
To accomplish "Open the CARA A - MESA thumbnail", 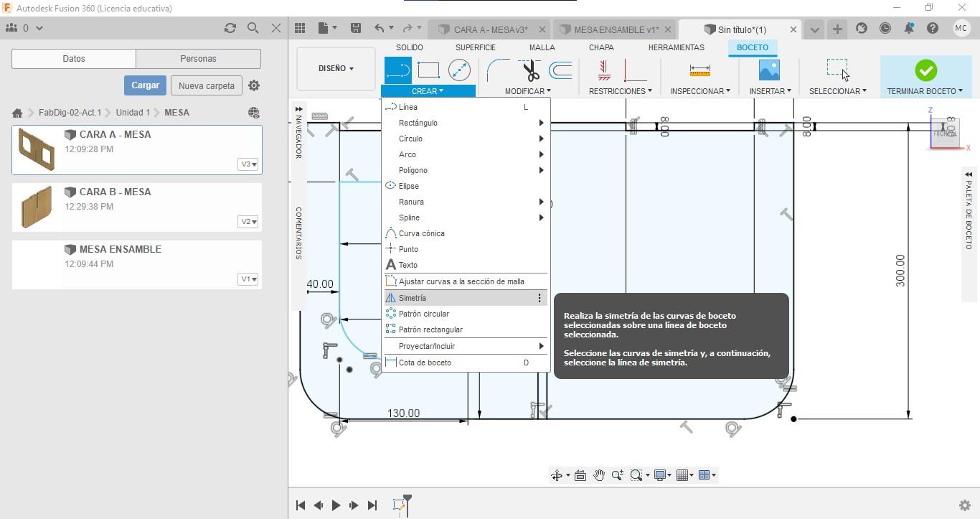I will click(36, 149).
